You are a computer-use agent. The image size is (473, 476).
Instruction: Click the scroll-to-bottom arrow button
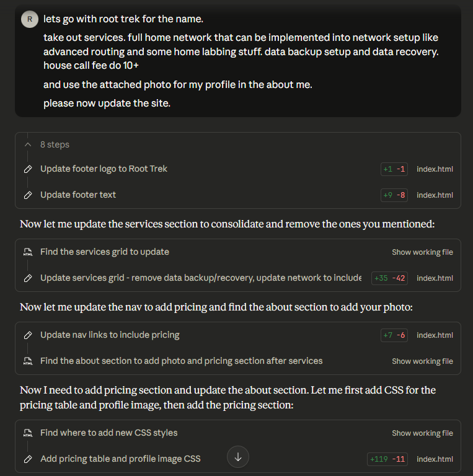pos(238,457)
